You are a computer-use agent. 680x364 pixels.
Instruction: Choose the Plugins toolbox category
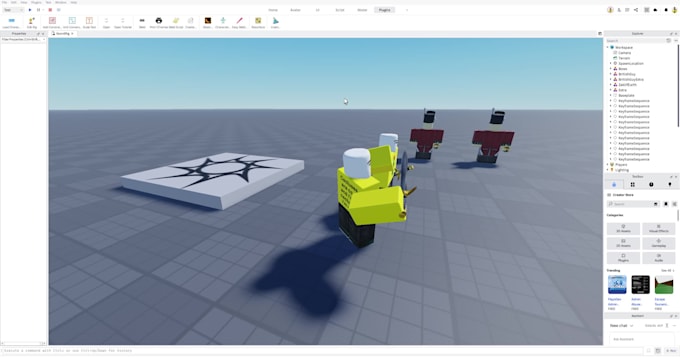click(x=623, y=258)
